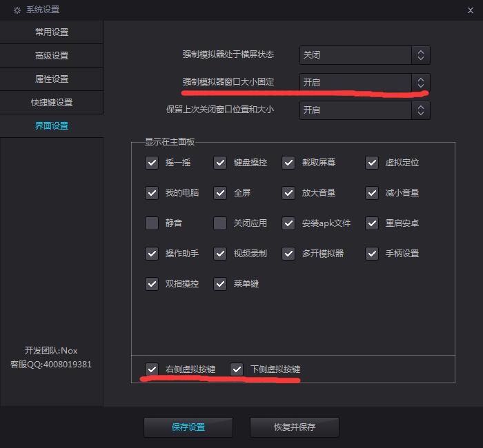This screenshot has width=483, height=448.
Task: Click the 强制模拟器处于横屏状态 label
Action: [228, 54]
